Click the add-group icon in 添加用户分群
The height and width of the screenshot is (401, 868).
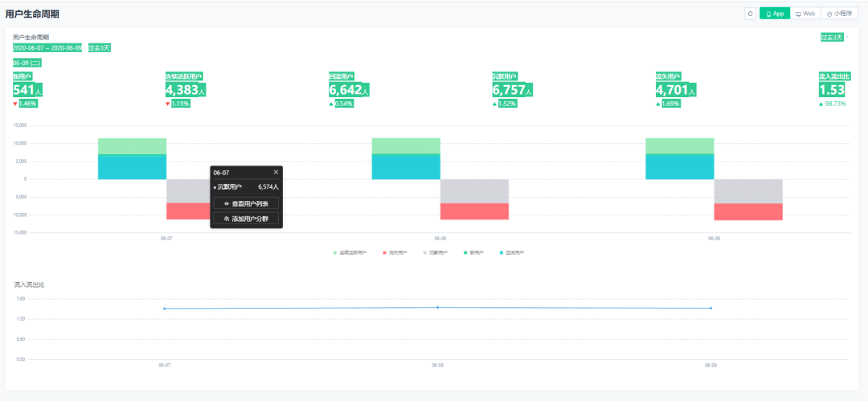[x=227, y=219]
